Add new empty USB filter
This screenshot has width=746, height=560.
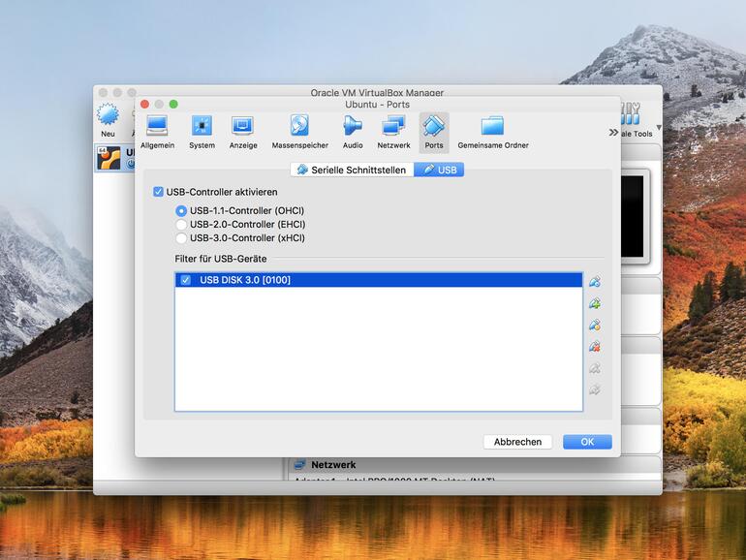point(595,282)
